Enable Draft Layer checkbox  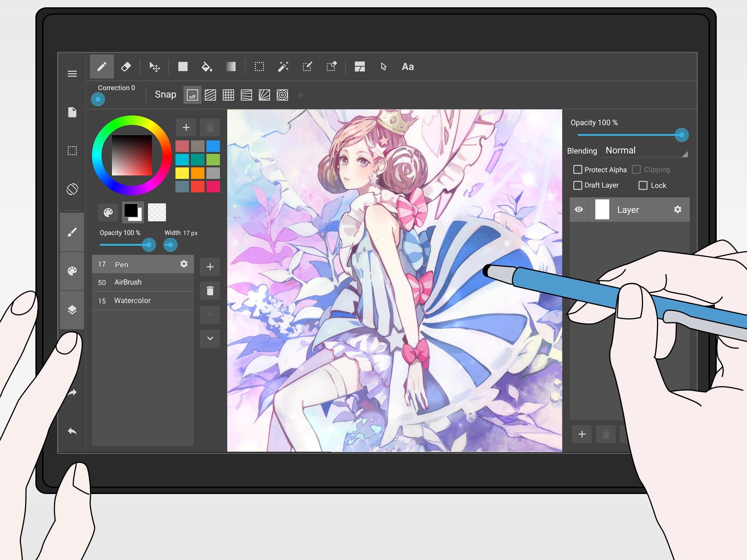coord(579,185)
